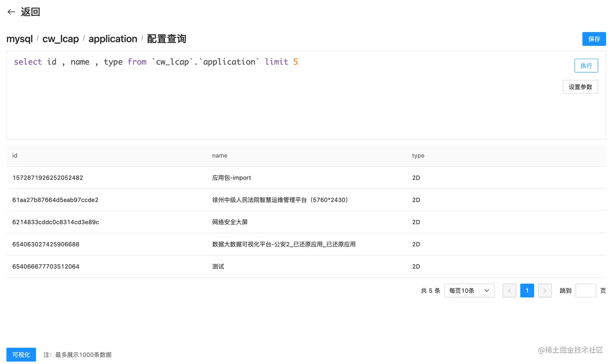Click the type column header
The image size is (613, 364).
[x=418, y=156]
